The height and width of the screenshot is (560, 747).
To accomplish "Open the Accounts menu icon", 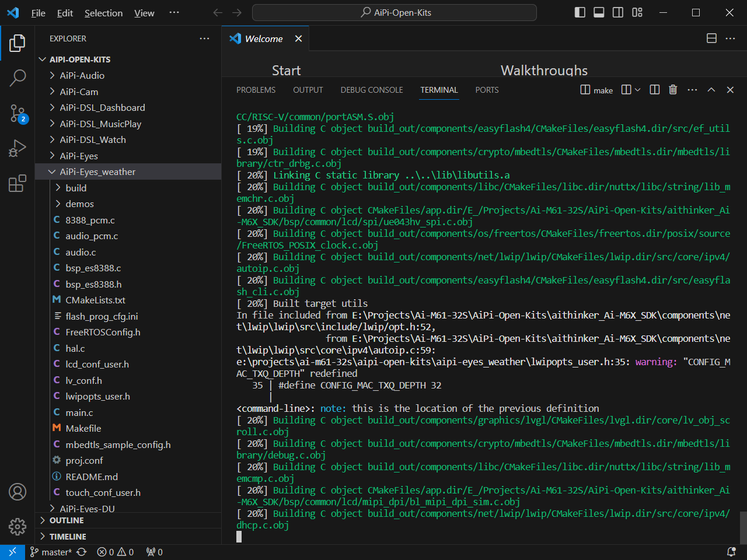I will 18,492.
